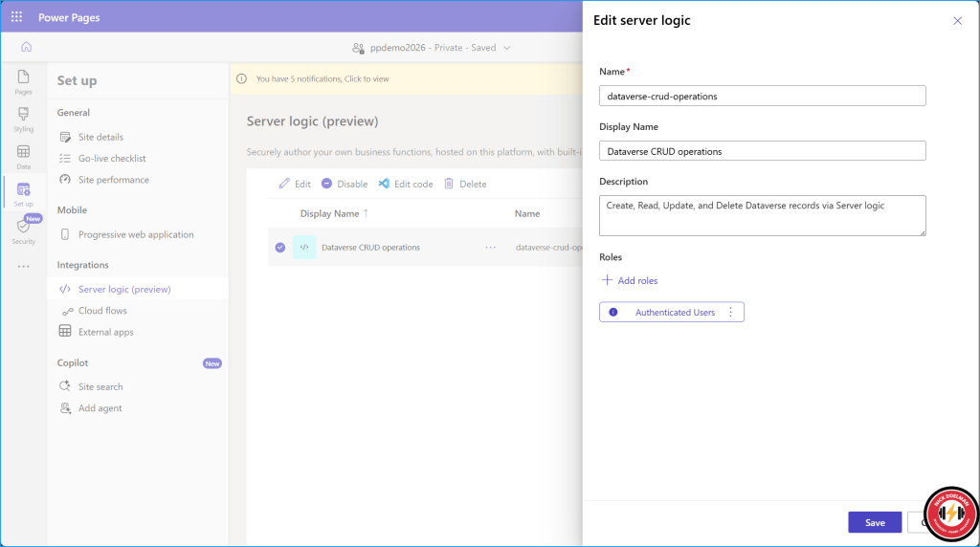Open the Pages workspace
Viewport: 980px width, 547px height.
click(x=23, y=81)
